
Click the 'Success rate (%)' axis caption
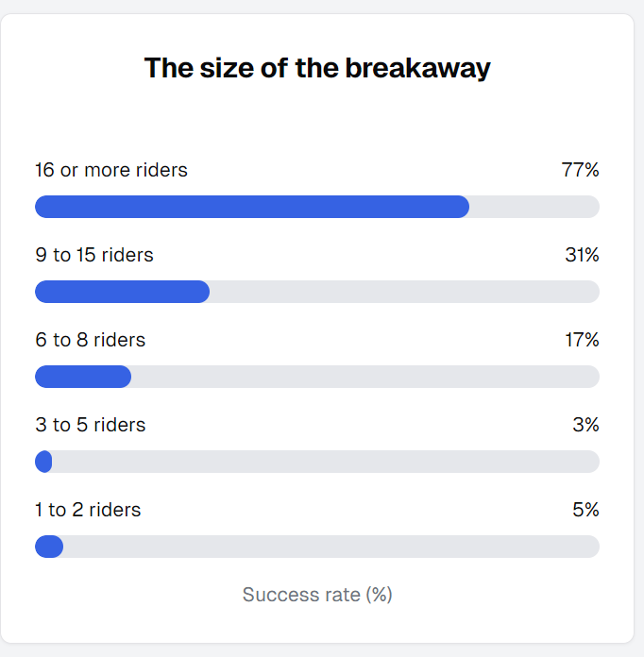click(x=317, y=595)
